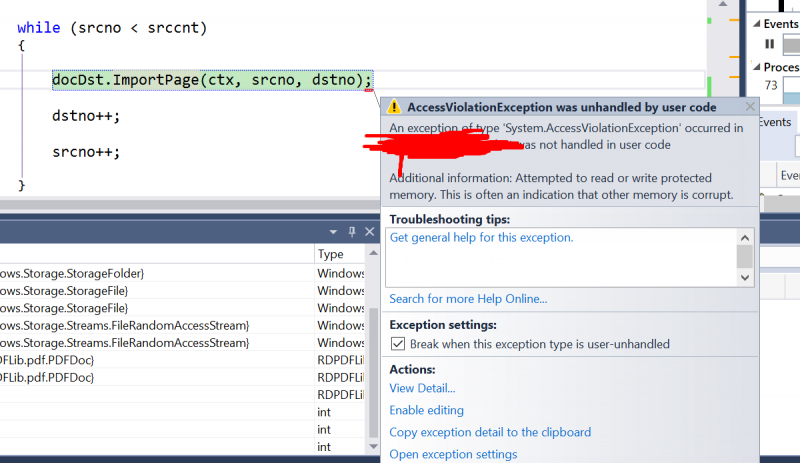Switch to the Events tab in Diagnostic Tools
Image resolution: width=800 pixels, height=463 pixels.
[x=776, y=122]
